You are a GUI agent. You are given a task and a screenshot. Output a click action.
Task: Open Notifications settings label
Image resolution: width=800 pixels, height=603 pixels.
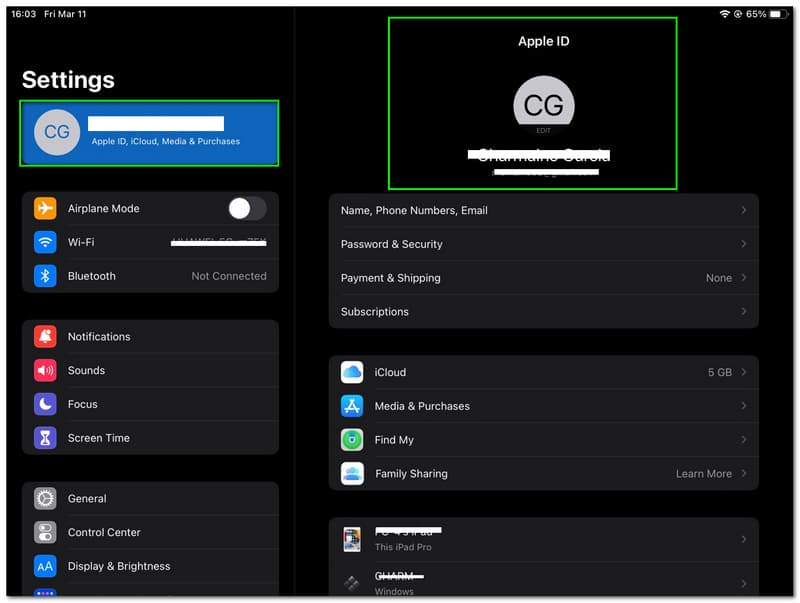99,337
